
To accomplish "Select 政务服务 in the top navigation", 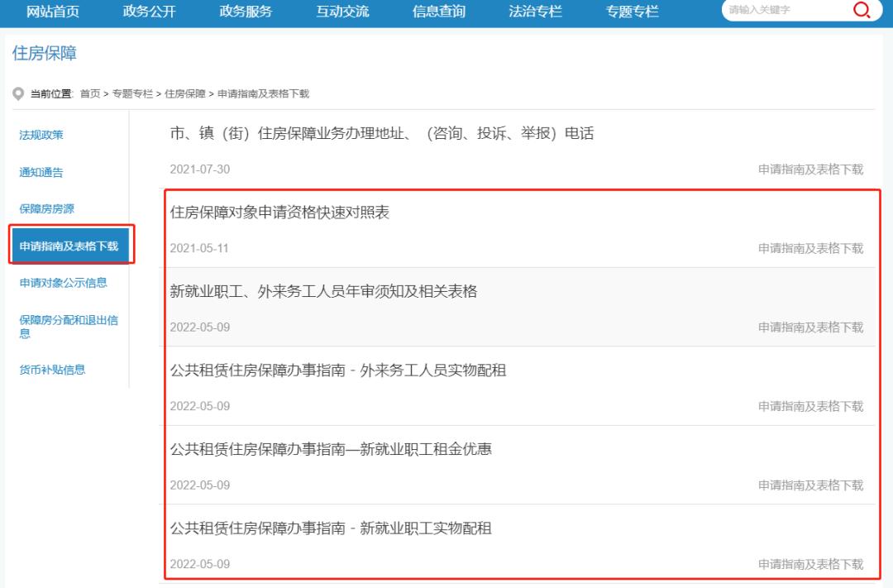I will (x=245, y=11).
